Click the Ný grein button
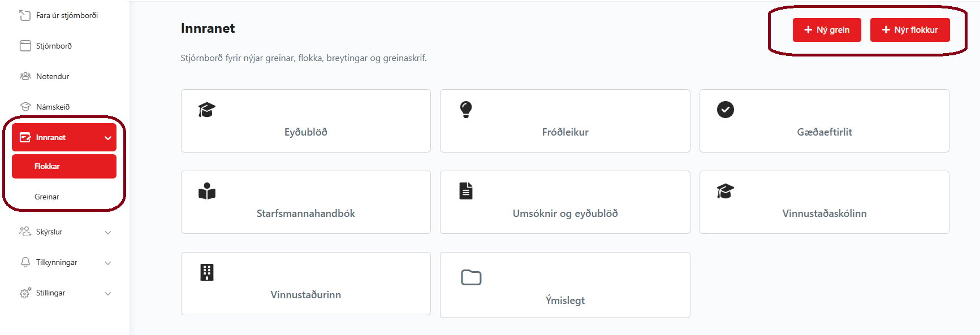 pyautogui.click(x=827, y=29)
